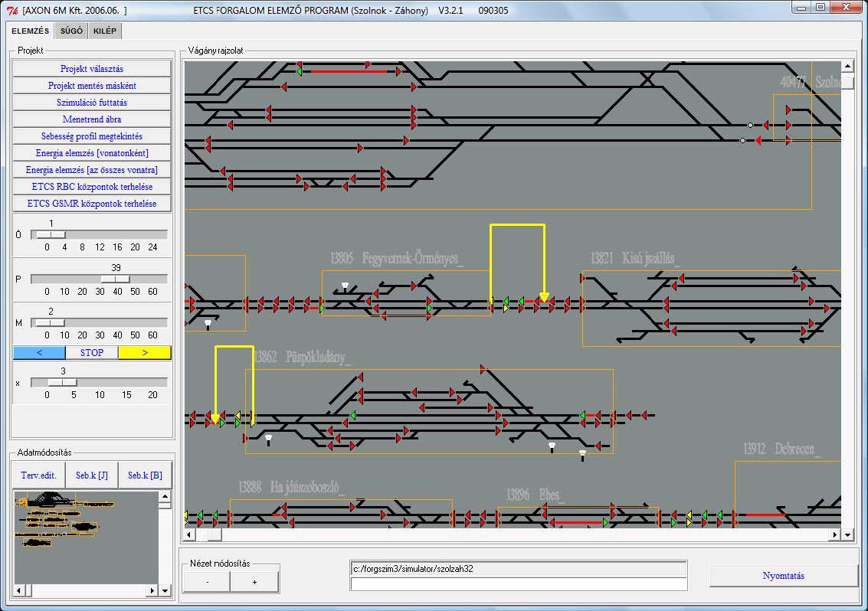Click the Projekt választás button

(92, 69)
